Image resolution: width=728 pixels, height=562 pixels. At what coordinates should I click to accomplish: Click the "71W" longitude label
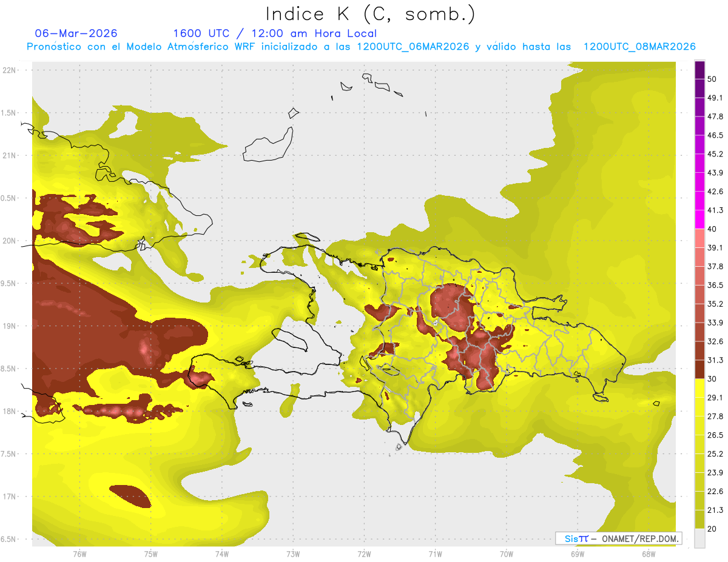point(435,554)
